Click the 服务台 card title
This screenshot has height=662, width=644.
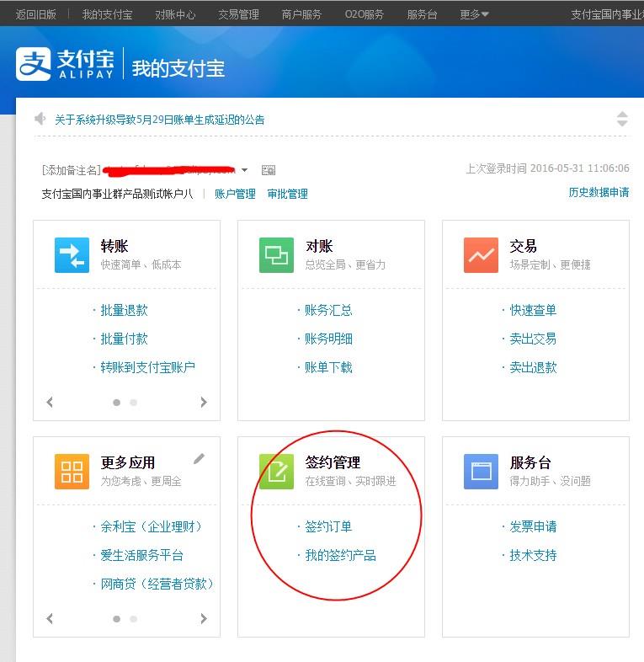(x=530, y=462)
